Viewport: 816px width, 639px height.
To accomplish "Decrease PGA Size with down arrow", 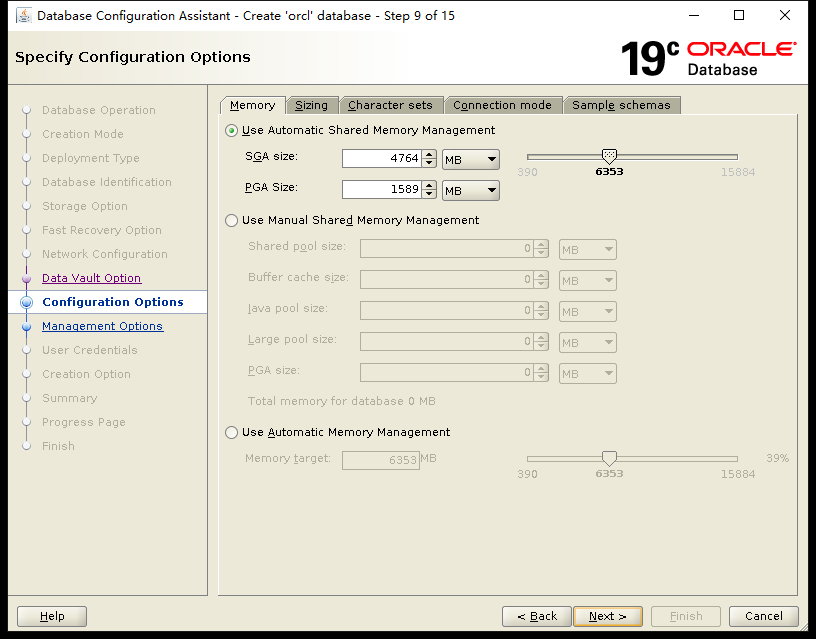I will 429,194.
